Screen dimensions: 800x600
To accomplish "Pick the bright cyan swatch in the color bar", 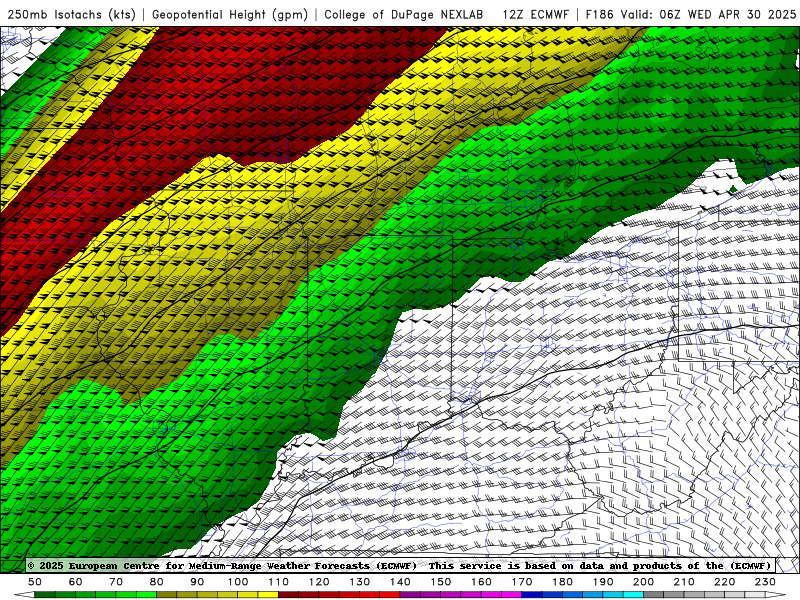I will [633, 595].
